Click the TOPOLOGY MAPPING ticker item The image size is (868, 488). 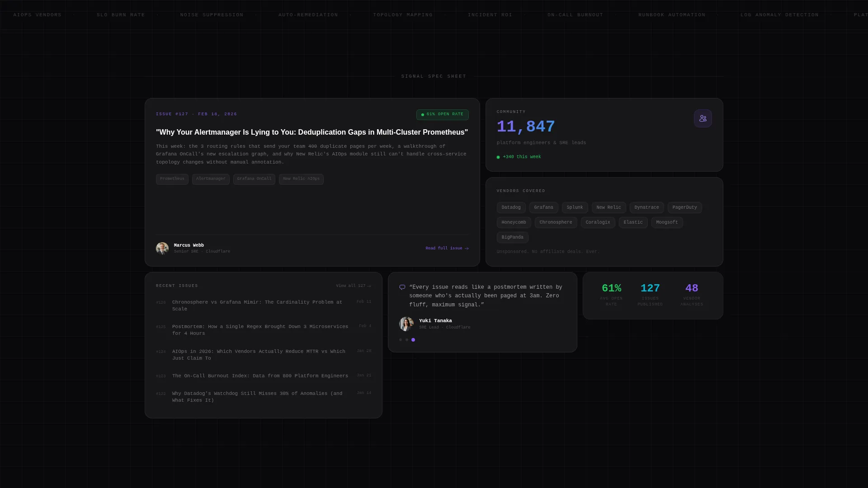click(x=403, y=15)
